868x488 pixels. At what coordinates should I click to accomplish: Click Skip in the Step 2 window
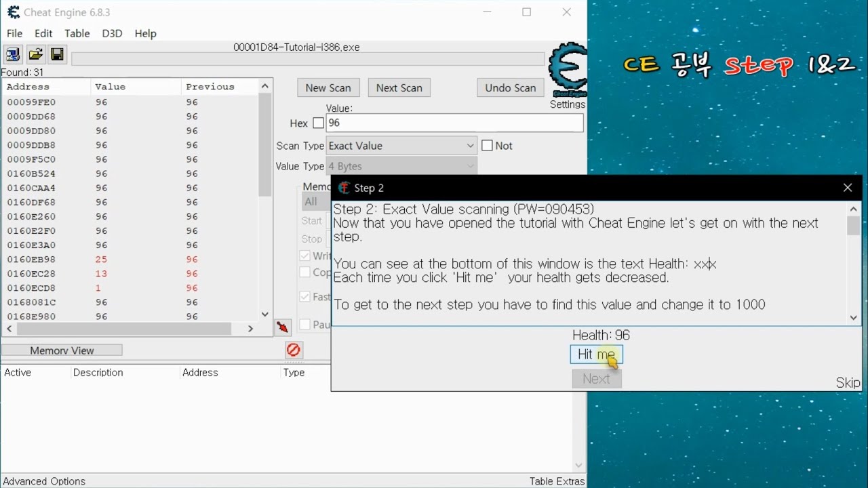(848, 383)
